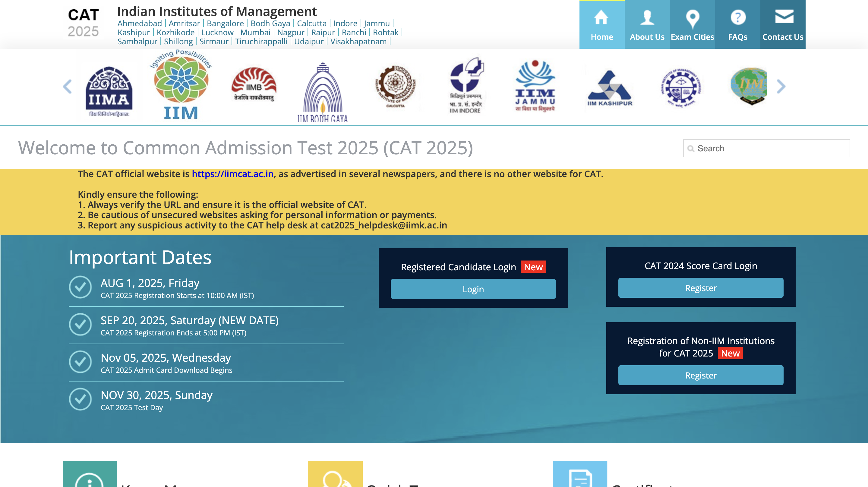
Task: Click the IIM Jammu logo
Action: click(x=535, y=86)
